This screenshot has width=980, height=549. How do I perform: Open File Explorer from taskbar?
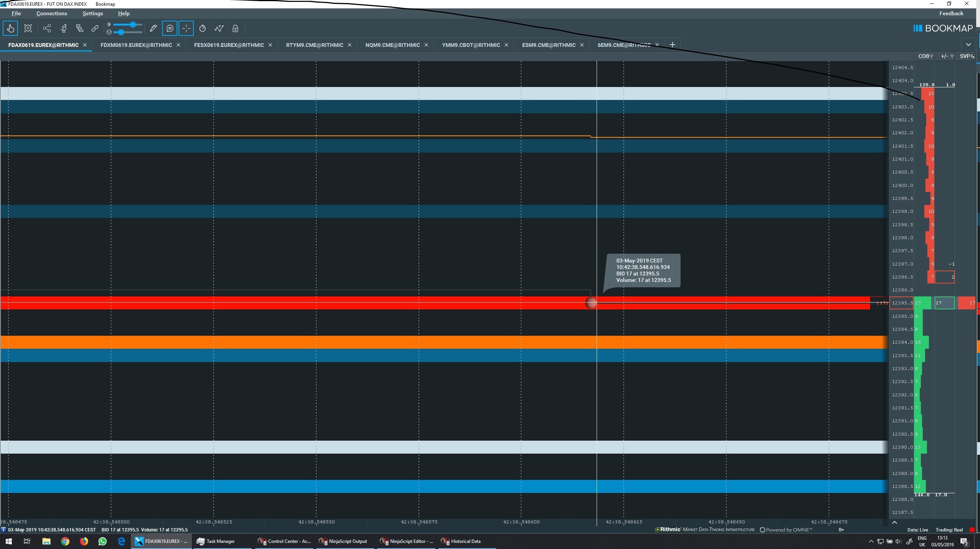pos(46,541)
